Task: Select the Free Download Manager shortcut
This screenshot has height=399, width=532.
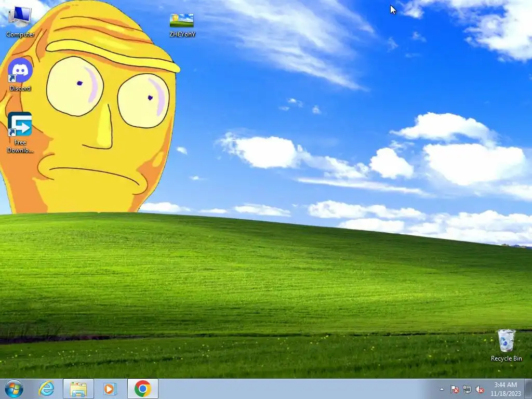Action: point(20,132)
